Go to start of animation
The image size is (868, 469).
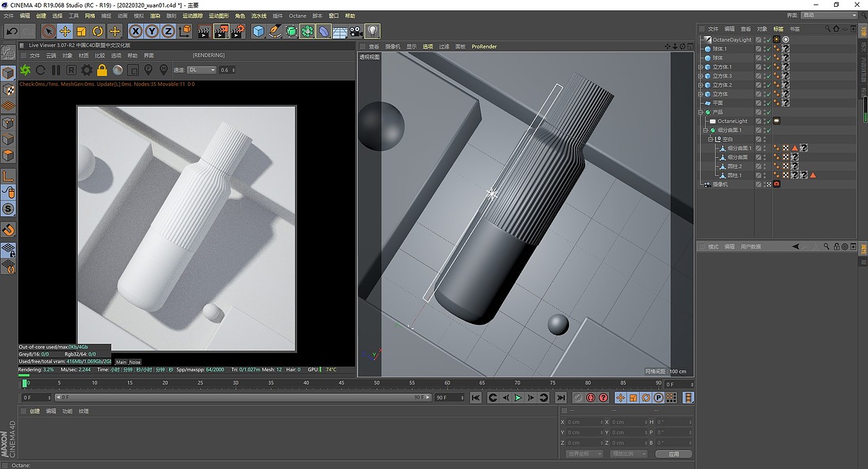coord(476,398)
